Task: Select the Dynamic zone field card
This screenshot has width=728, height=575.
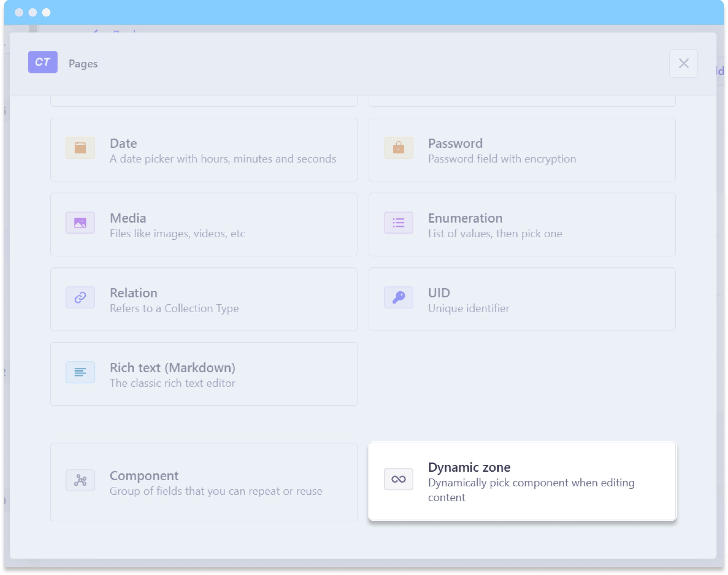Action: coord(522,481)
